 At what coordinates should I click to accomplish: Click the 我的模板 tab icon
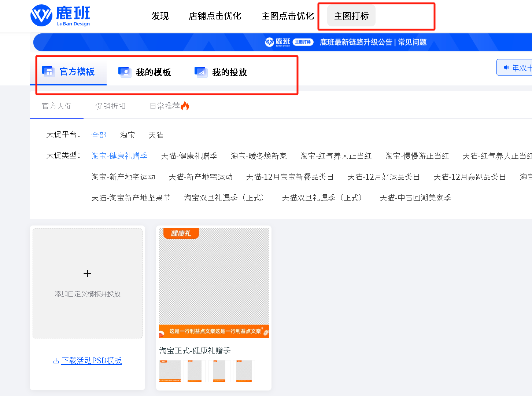pos(125,72)
